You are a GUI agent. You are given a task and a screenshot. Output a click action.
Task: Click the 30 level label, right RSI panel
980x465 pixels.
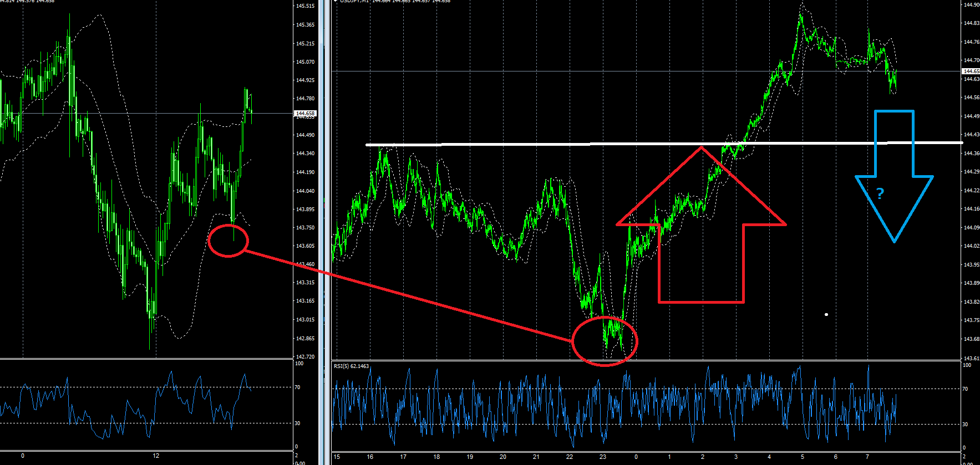[x=965, y=424]
